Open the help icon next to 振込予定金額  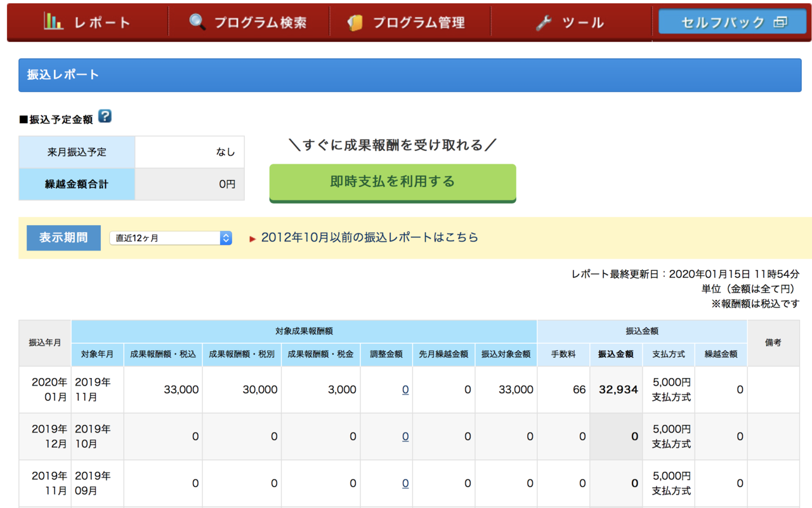(x=105, y=116)
